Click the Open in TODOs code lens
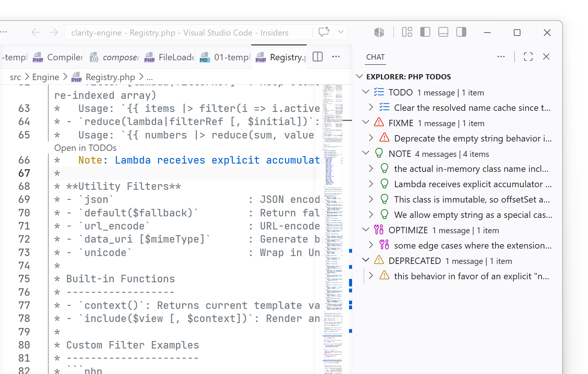The width and height of the screenshot is (588, 374). 85,148
